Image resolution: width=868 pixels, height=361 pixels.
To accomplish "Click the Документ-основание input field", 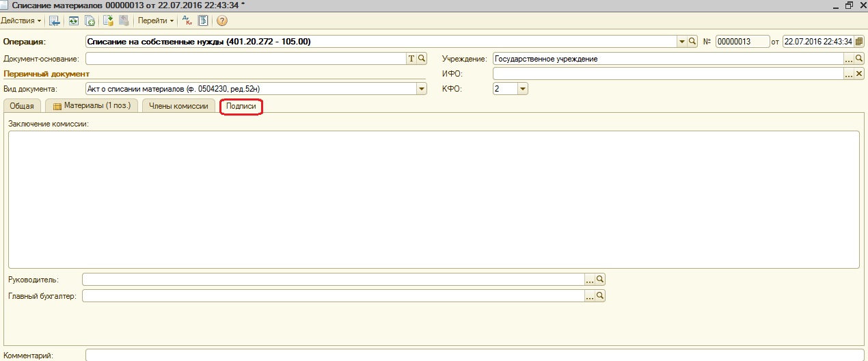I will click(x=246, y=59).
